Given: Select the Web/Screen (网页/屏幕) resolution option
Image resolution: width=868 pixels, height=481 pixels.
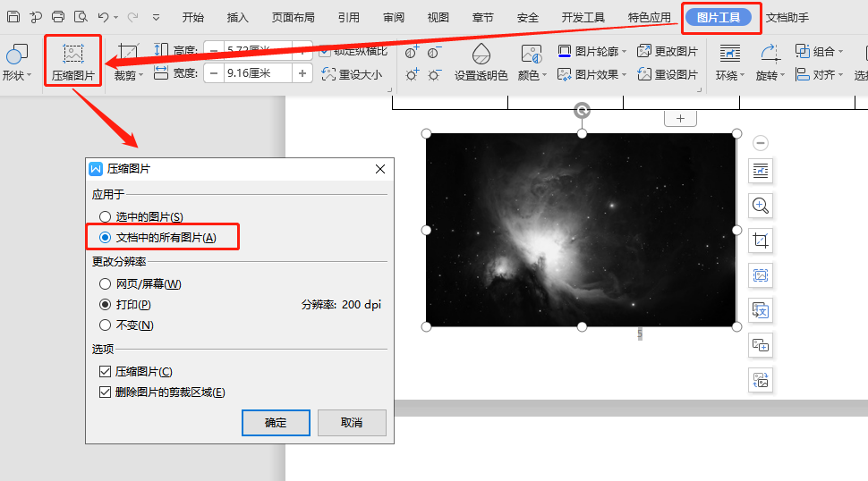Looking at the screenshot, I should (106, 283).
